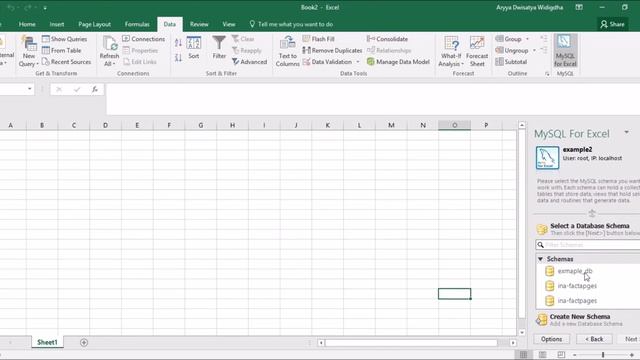Click the Subtotal command
Viewport: 640px width, 360px height.
coord(511,62)
